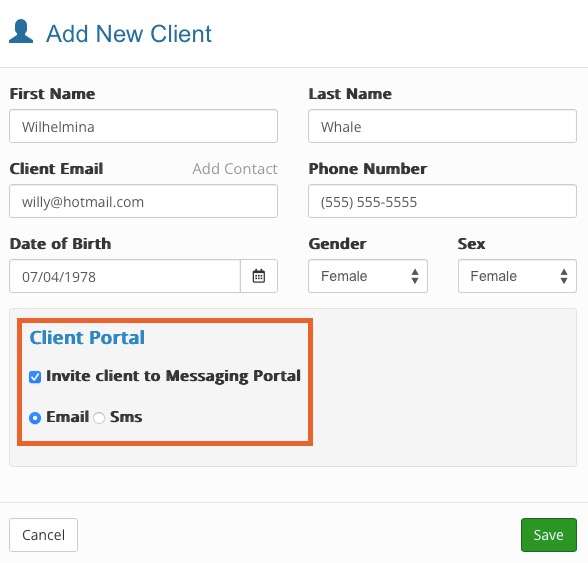Click the Add New Client title text

(129, 34)
